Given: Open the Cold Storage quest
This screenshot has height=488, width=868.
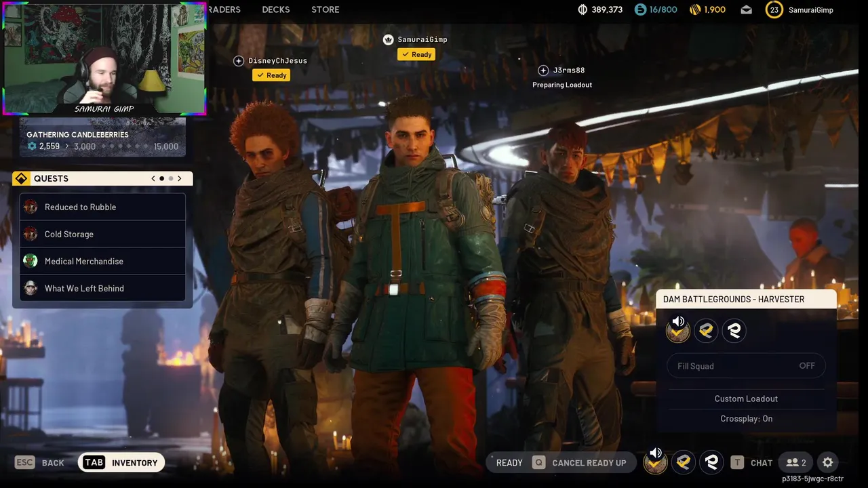Looking at the screenshot, I should (102, 234).
